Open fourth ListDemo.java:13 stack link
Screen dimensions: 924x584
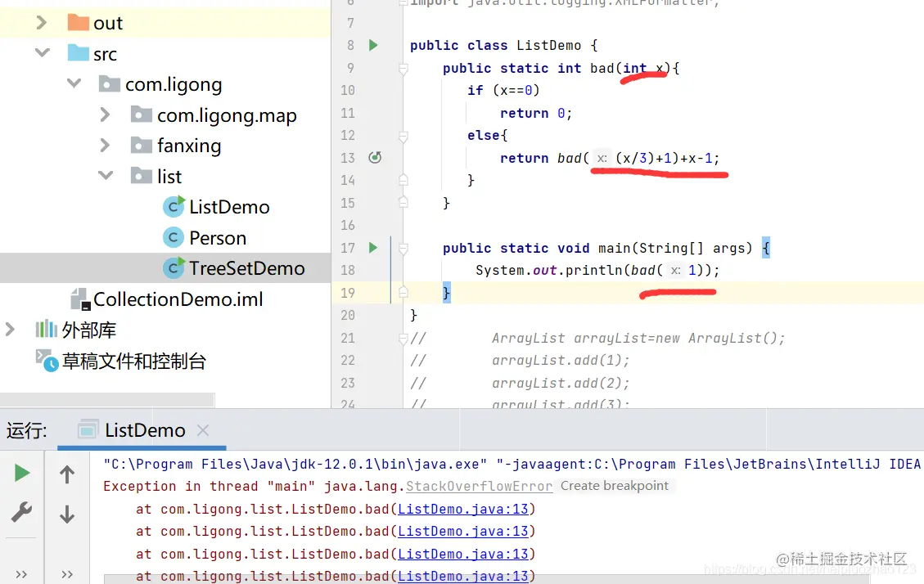tap(463, 577)
